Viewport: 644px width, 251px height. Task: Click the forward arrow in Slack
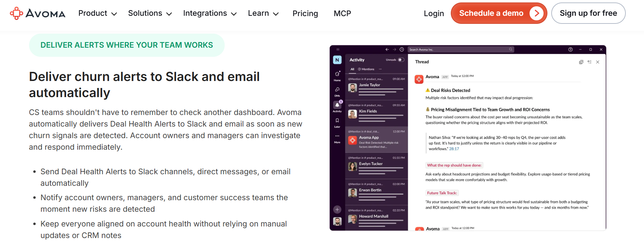coord(394,49)
